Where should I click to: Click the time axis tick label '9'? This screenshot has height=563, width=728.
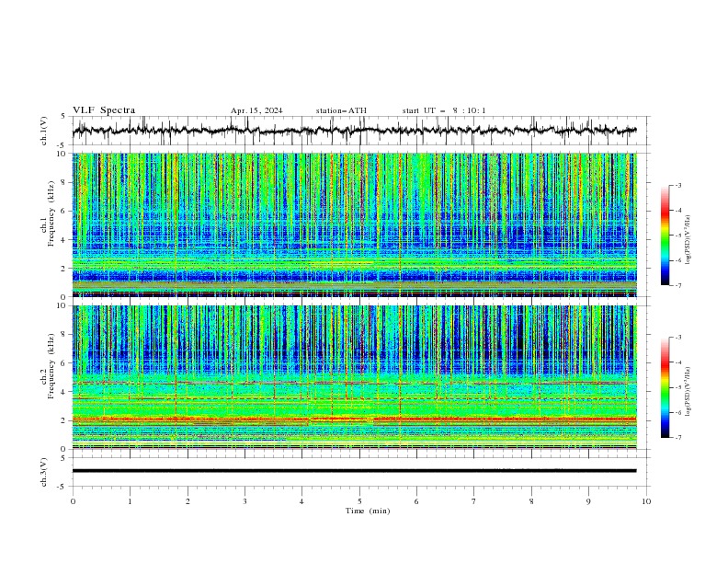588,501
